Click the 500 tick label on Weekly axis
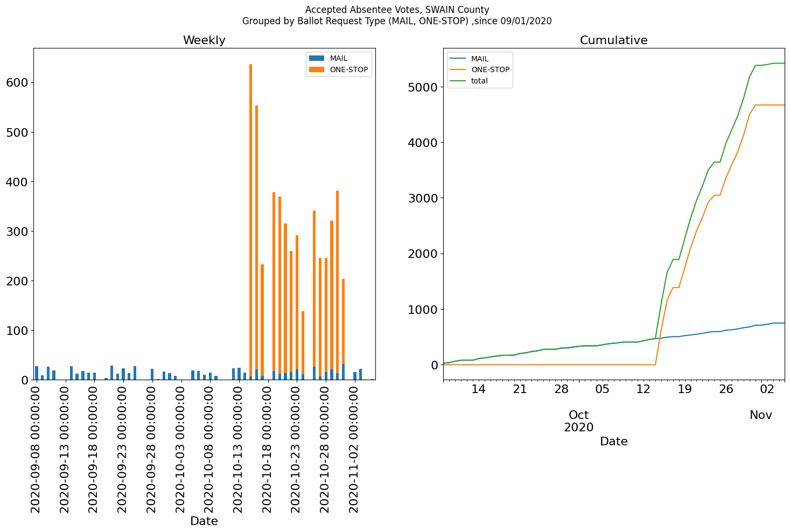Screen dimensions: 790x532 18,132
